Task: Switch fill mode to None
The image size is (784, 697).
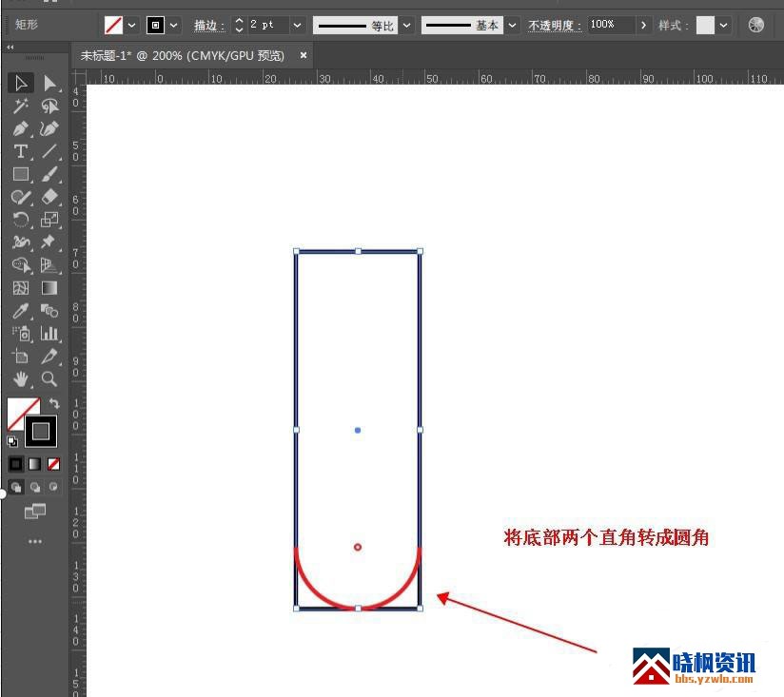Action: tap(54, 464)
